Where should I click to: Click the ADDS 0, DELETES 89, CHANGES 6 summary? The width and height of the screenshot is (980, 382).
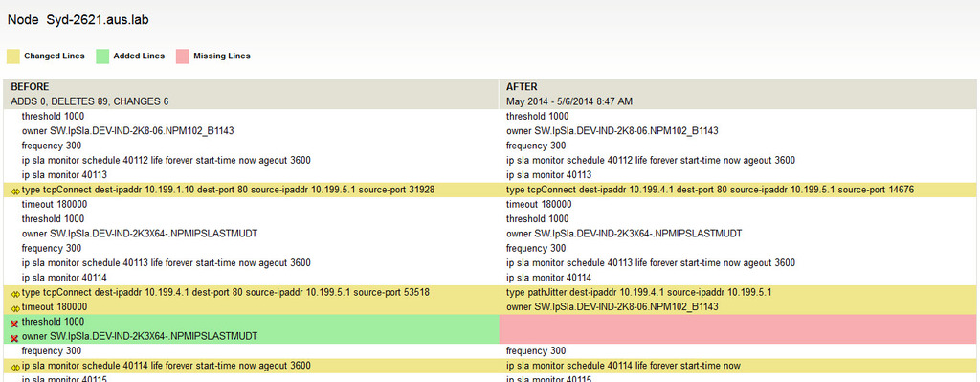point(89,101)
